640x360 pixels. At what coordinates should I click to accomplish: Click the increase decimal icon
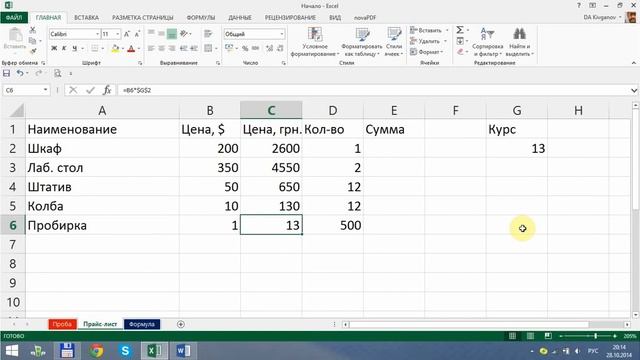click(x=269, y=48)
